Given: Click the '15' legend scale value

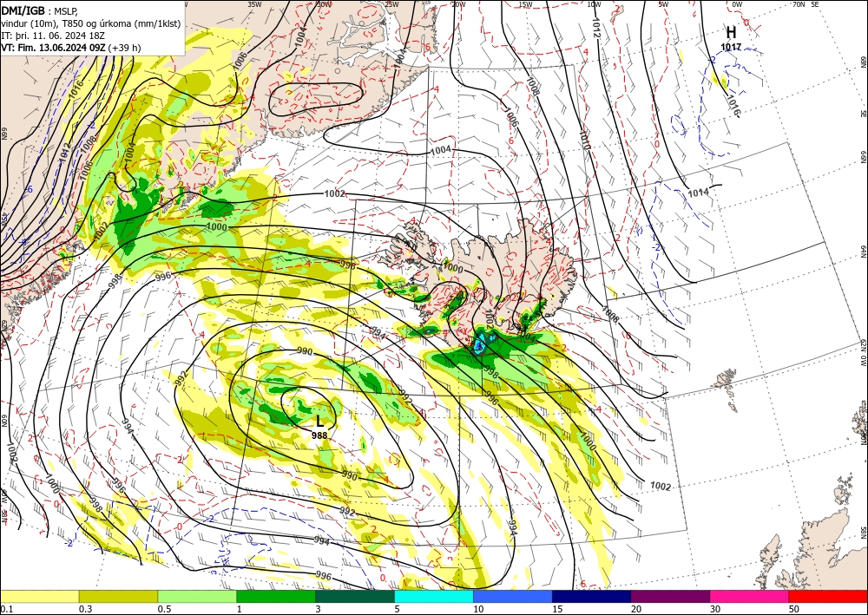Looking at the screenshot, I should click(557, 609).
